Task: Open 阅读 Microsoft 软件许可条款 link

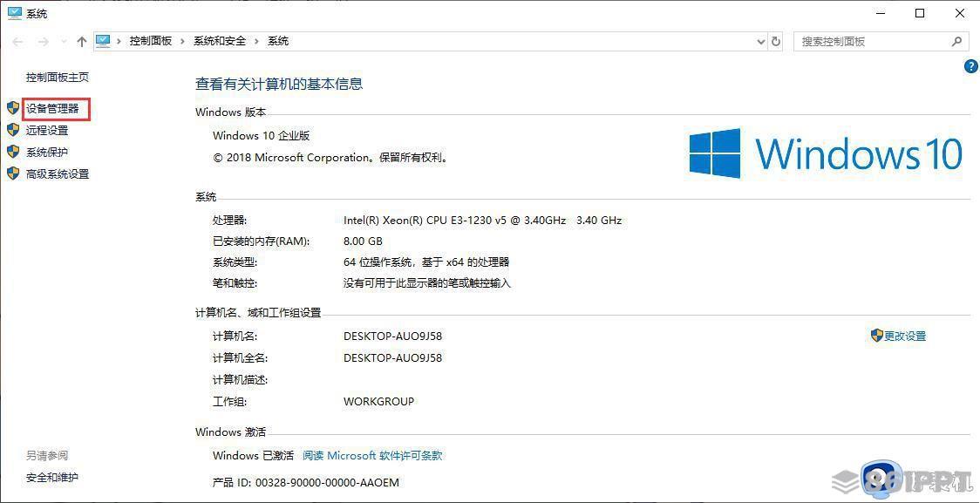Action: coord(372,455)
